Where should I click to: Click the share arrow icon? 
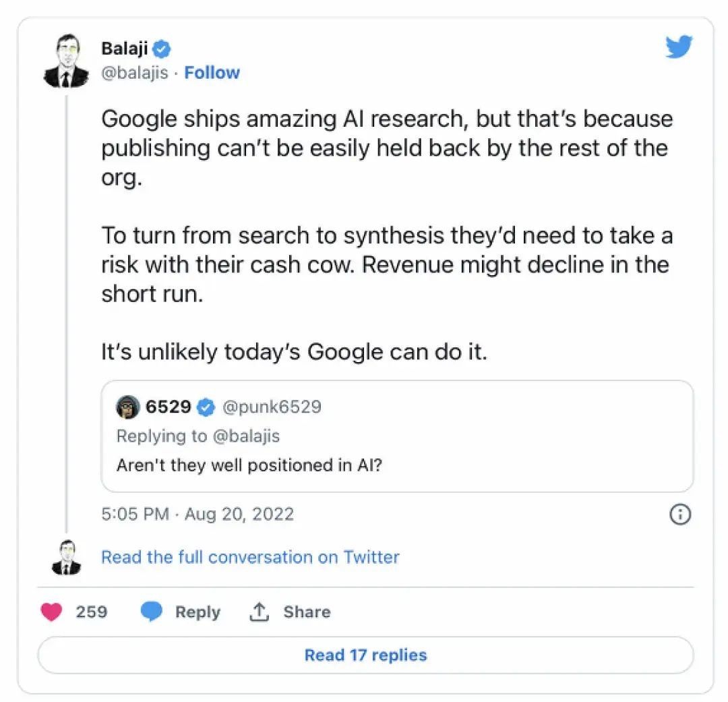(260, 612)
